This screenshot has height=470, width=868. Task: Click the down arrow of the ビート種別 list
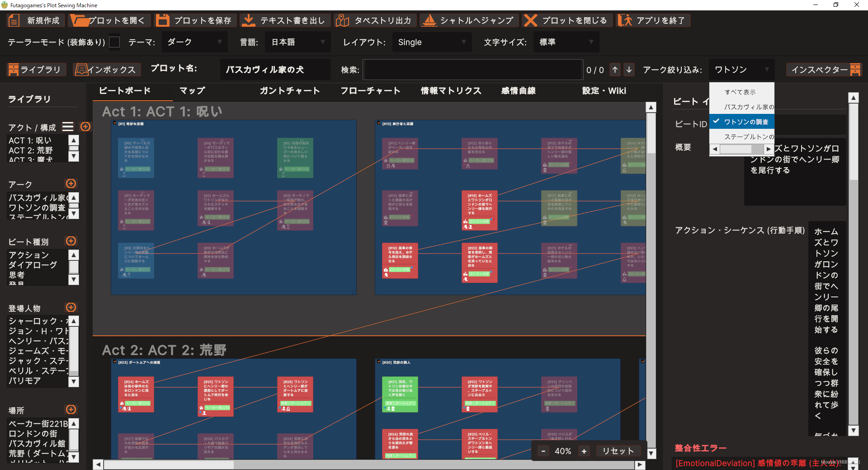point(74,280)
